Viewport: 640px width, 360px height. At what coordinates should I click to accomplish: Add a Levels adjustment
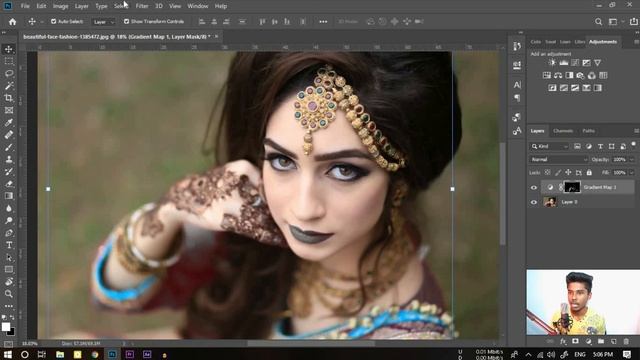pos(564,62)
